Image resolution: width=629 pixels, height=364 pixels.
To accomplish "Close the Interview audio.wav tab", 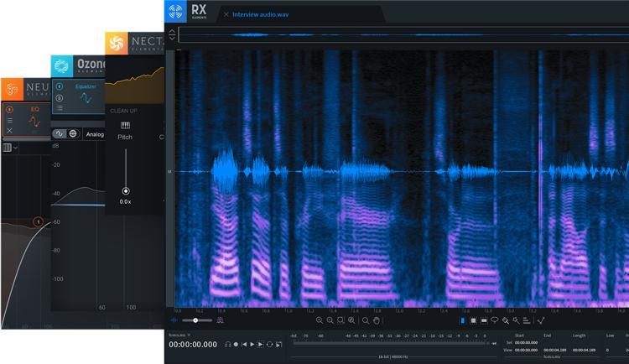I will (226, 14).
